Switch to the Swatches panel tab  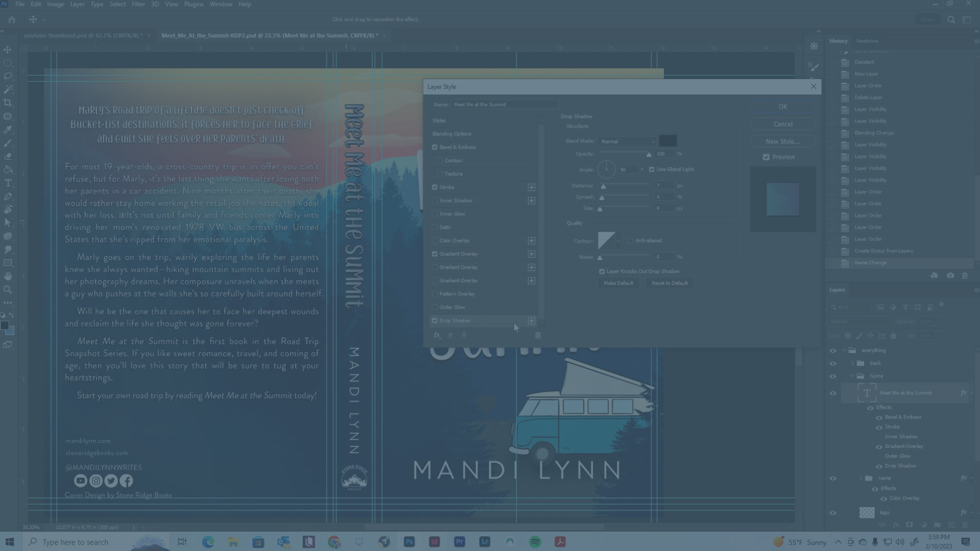point(867,41)
